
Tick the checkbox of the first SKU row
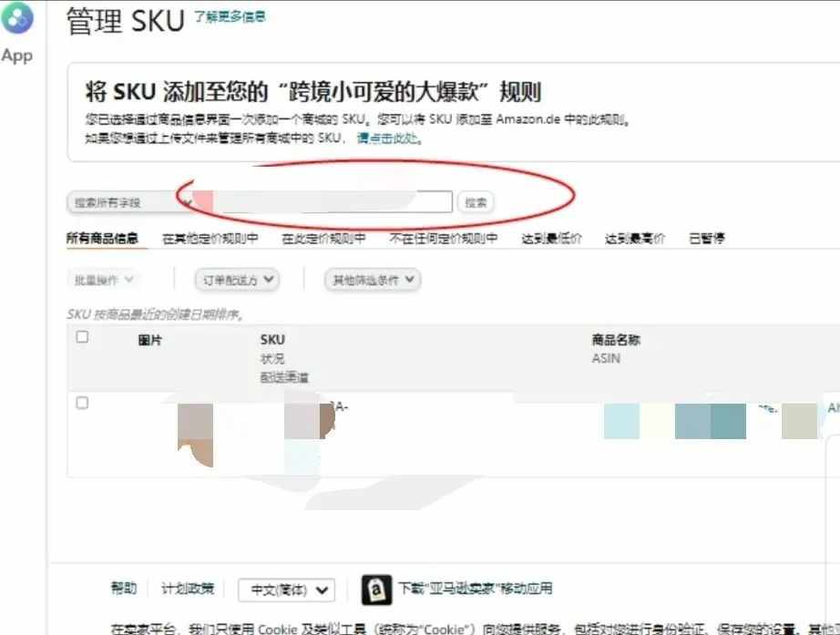coord(82,403)
